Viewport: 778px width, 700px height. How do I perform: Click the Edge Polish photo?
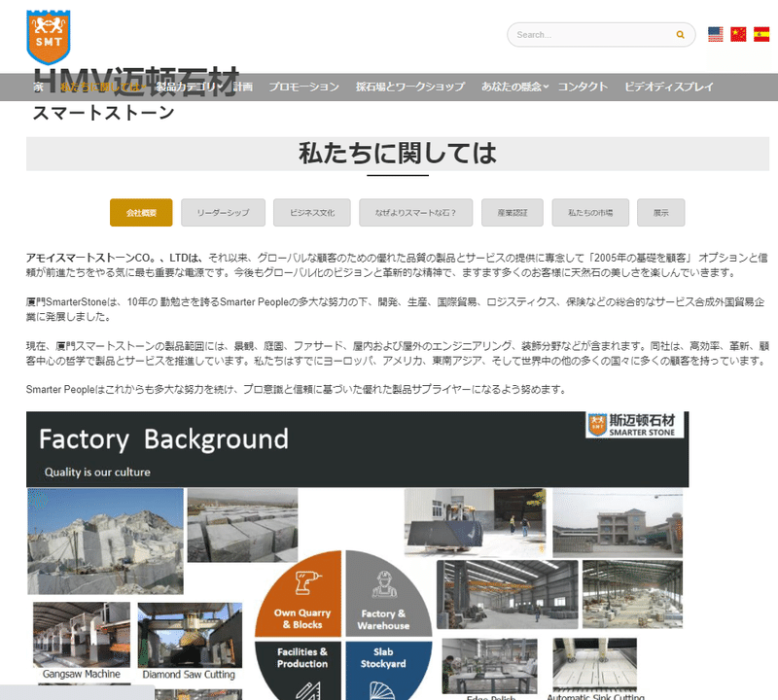[x=490, y=666]
